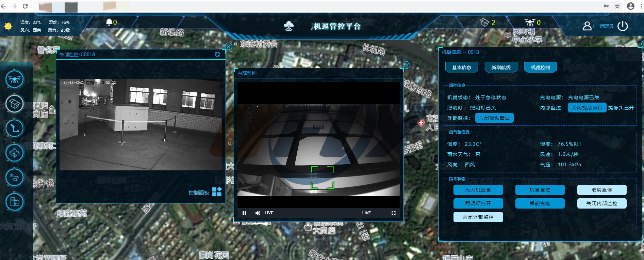Click the 摄像头已开 status text

click(x=621, y=108)
